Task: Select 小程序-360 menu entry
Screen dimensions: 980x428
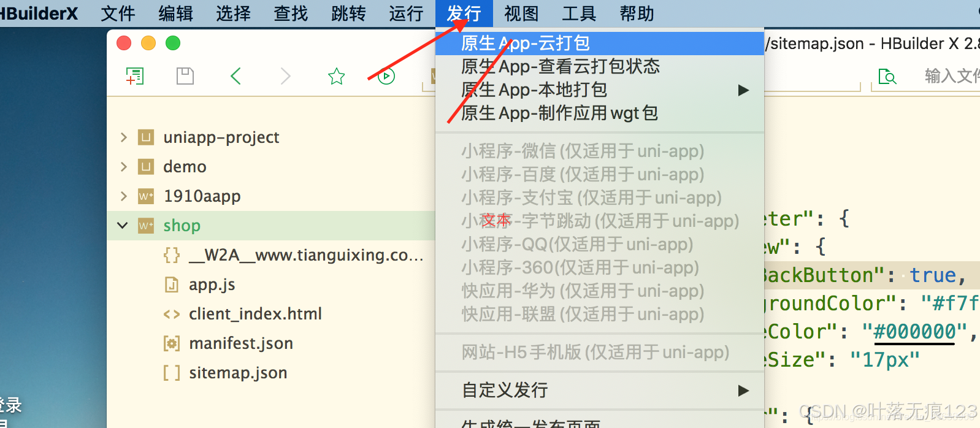Action: point(600,267)
